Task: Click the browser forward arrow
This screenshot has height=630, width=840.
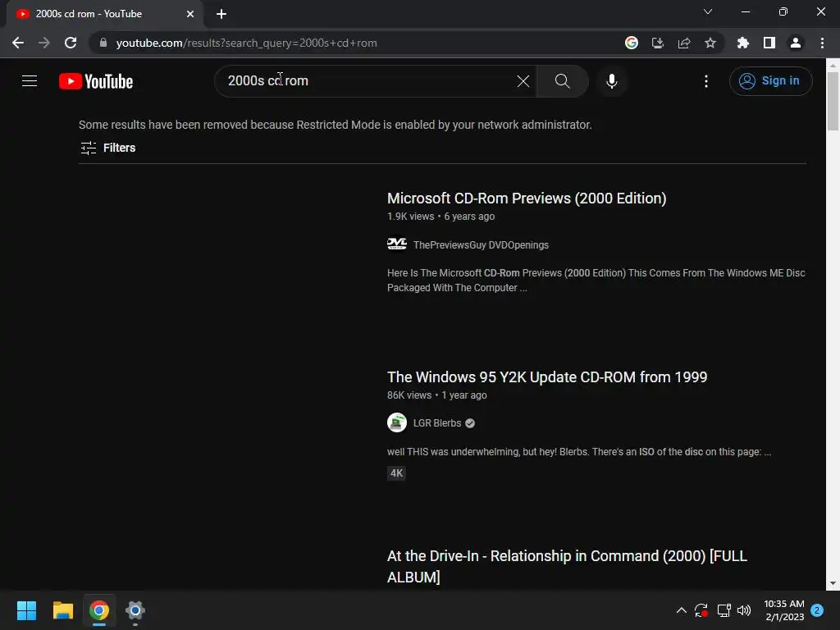Action: pos(44,43)
